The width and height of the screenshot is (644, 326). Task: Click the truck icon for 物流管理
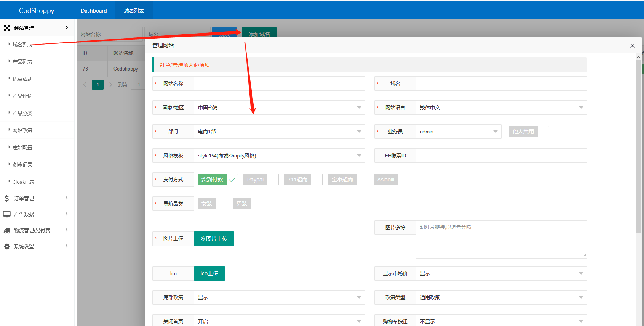[x=7, y=230]
